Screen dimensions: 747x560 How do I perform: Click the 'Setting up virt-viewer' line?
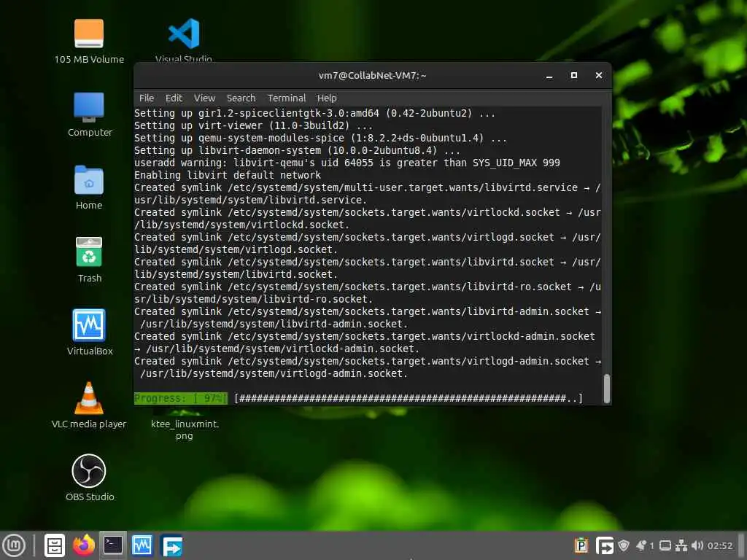(x=253, y=125)
